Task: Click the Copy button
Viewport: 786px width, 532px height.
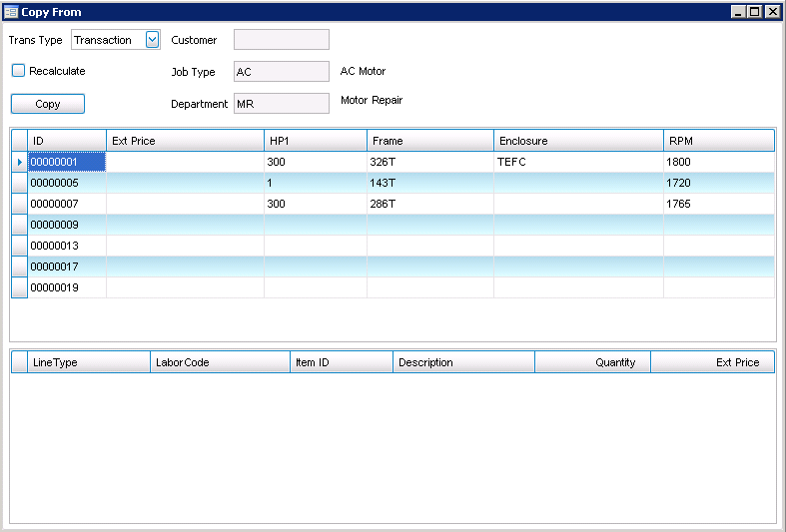Action: click(48, 104)
